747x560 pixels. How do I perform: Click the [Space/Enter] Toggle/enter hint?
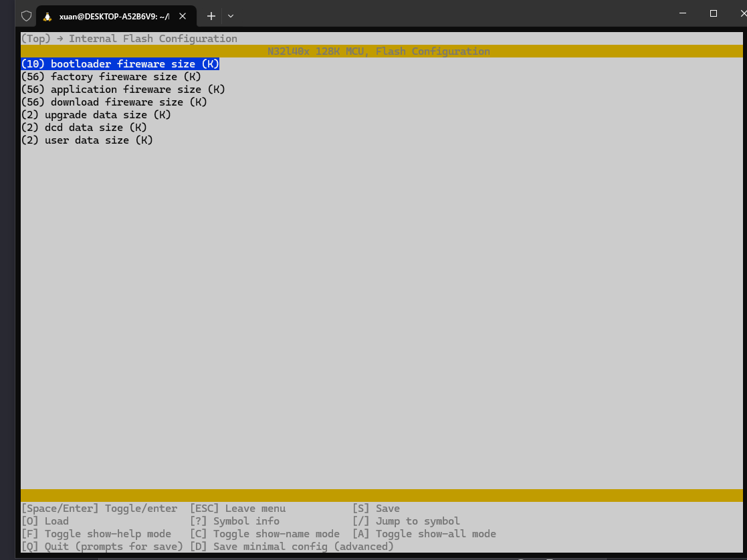click(x=99, y=509)
